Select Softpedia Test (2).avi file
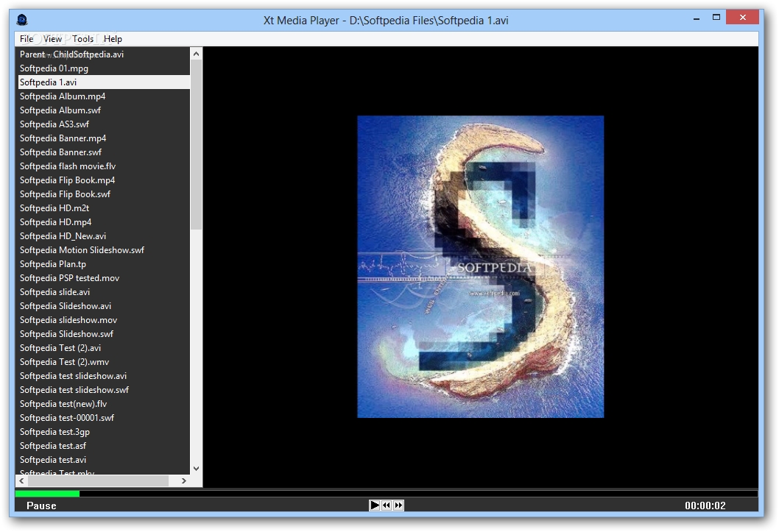The width and height of the screenshot is (779, 532). (x=104, y=348)
